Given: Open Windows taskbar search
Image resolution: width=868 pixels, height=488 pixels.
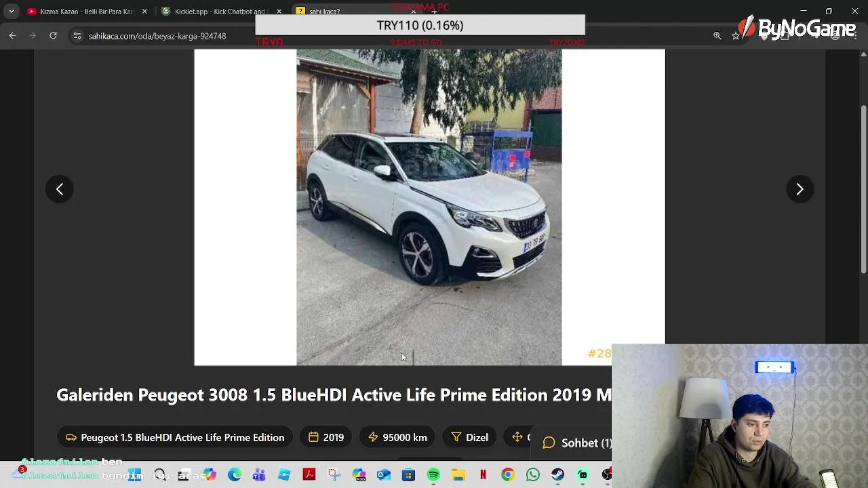Looking at the screenshot, I should point(159,475).
